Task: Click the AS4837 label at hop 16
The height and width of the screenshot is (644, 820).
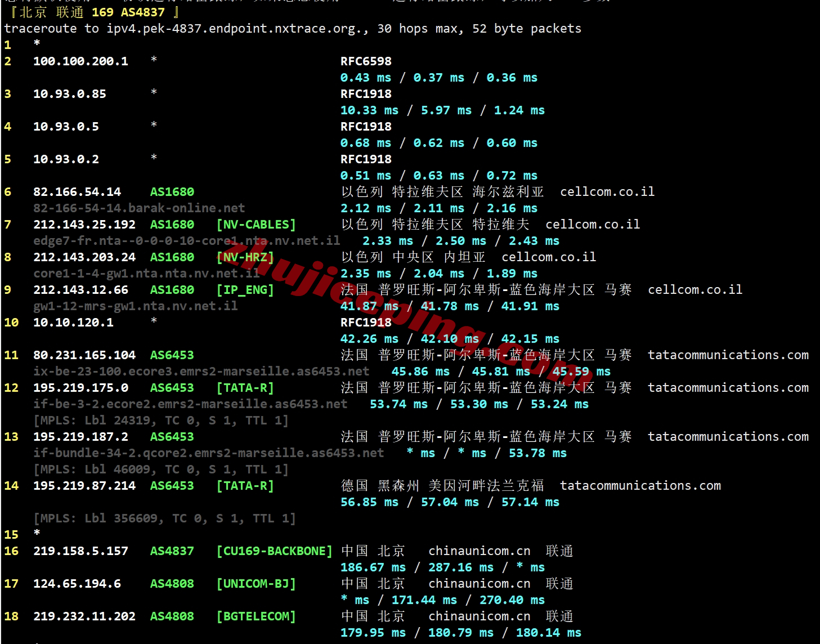Action: (172, 551)
